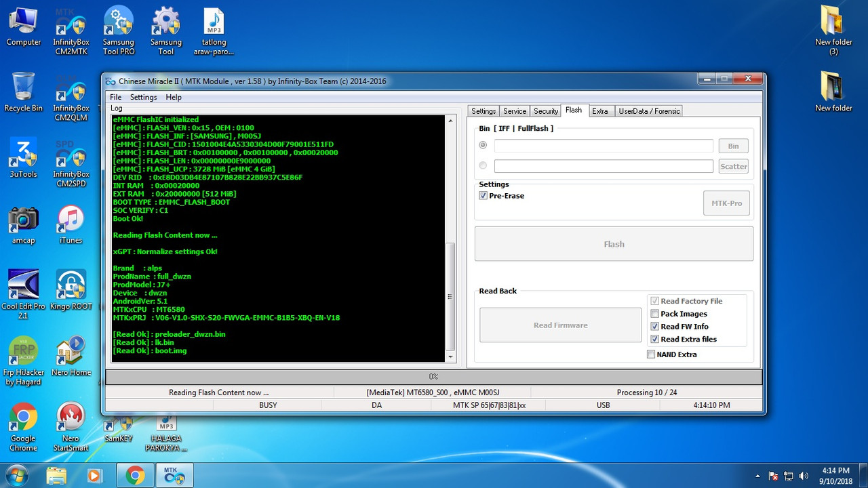
Task: Launch 3uTools from the desktop
Action: click(24, 158)
